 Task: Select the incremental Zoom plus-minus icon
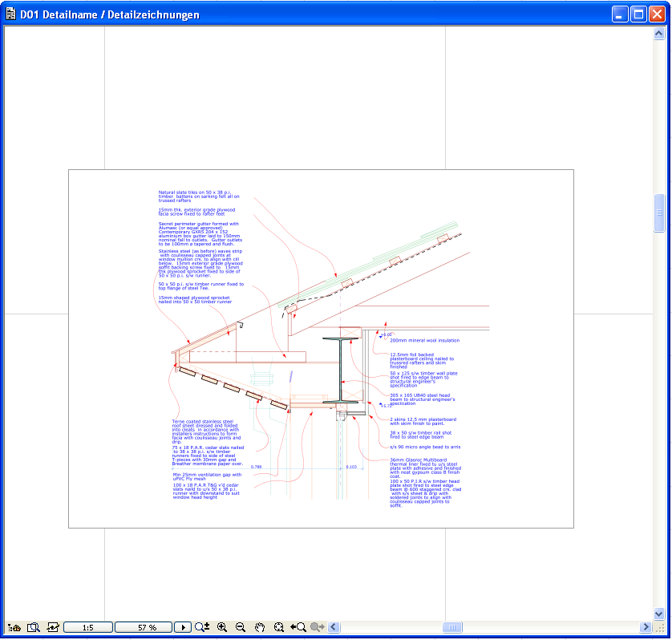tap(199, 627)
